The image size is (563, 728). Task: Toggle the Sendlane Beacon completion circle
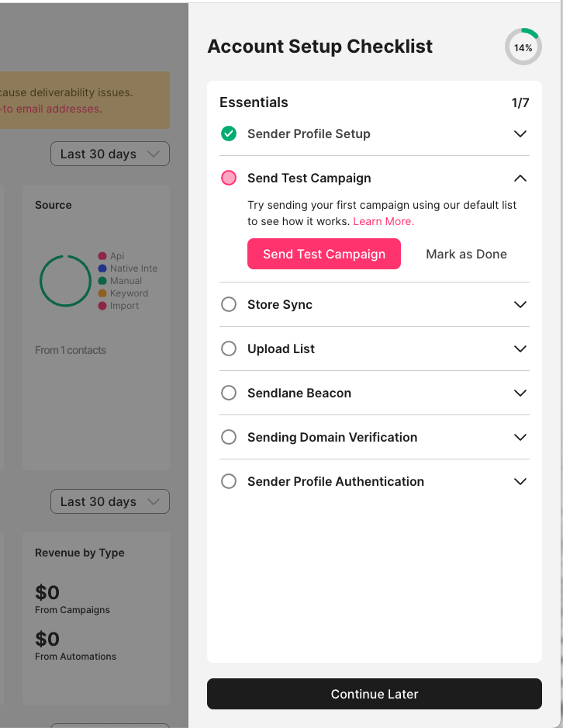pos(229,393)
